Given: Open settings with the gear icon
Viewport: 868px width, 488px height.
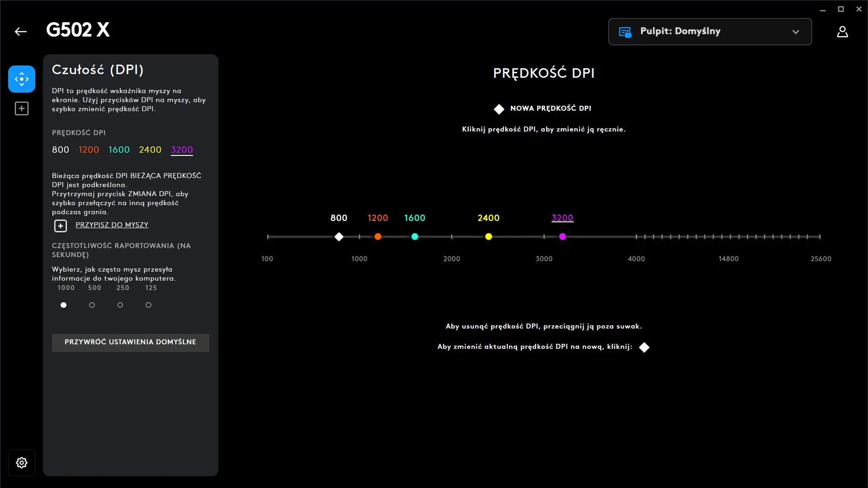Looking at the screenshot, I should coord(22,463).
